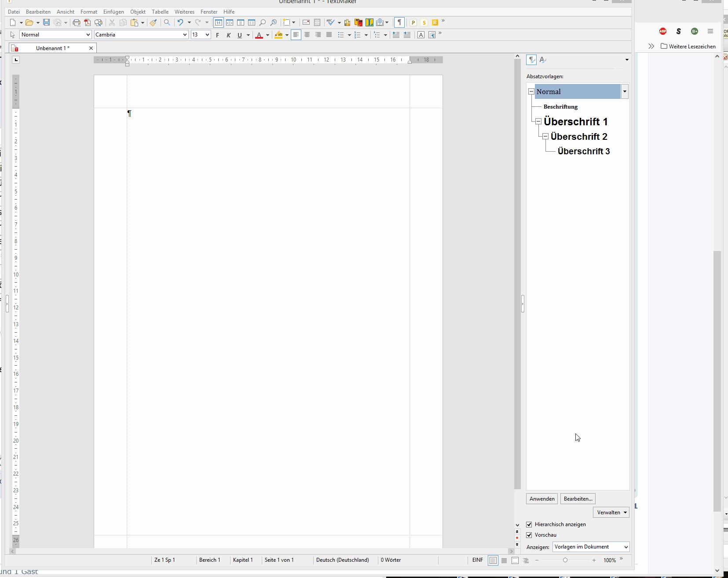Click the Bearbeiten... button in sidebar
The height and width of the screenshot is (578, 728).
pyautogui.click(x=578, y=499)
